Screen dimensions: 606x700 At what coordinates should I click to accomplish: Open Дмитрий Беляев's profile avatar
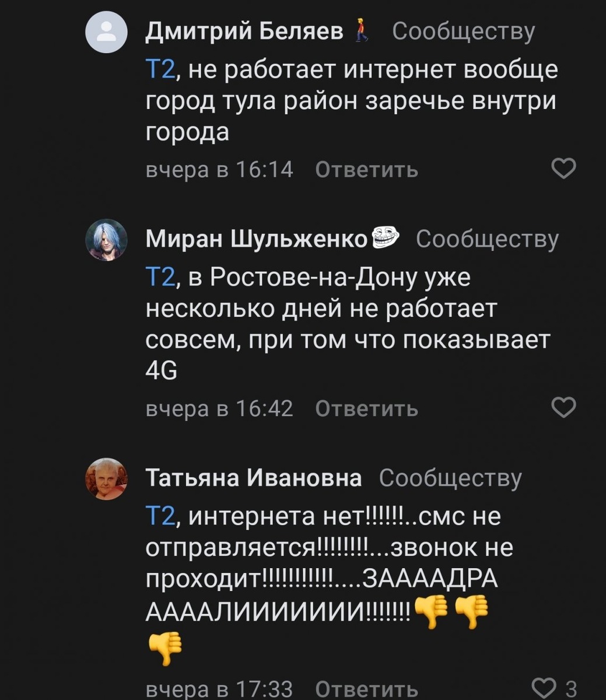[x=107, y=32]
